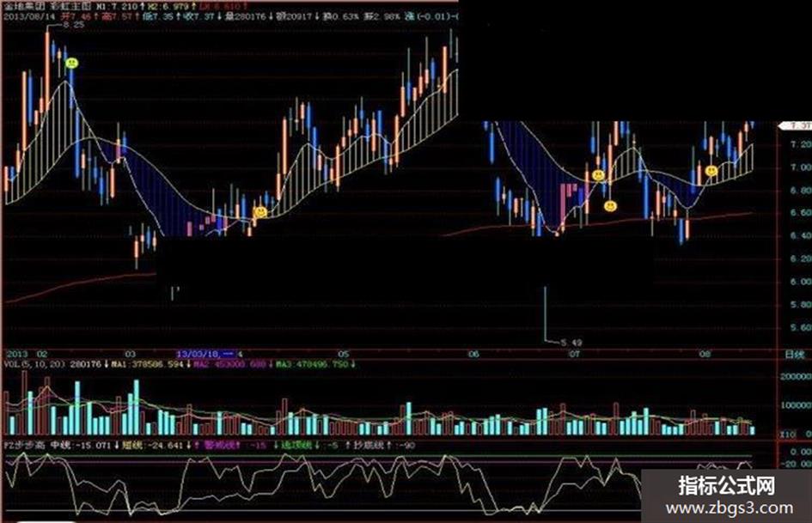
Task: Click the 短线:-24.641 indicator value
Action: [x=152, y=446]
